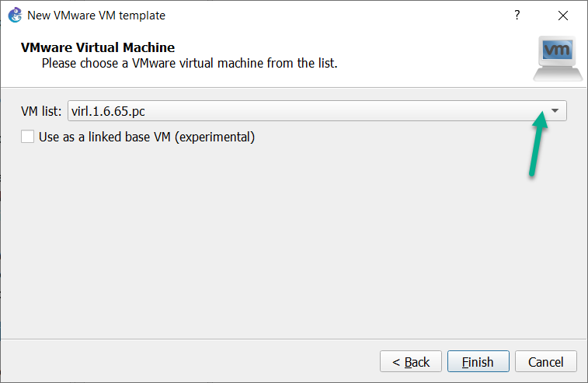Viewport: 588px width, 383px height.
Task: Click the 'VM list:' label
Action: tap(41, 111)
